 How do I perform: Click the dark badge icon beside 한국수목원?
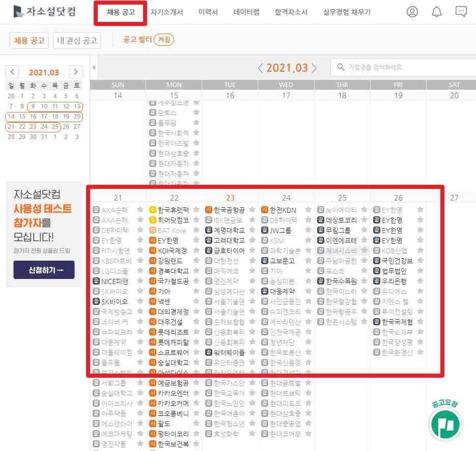tap(321, 281)
